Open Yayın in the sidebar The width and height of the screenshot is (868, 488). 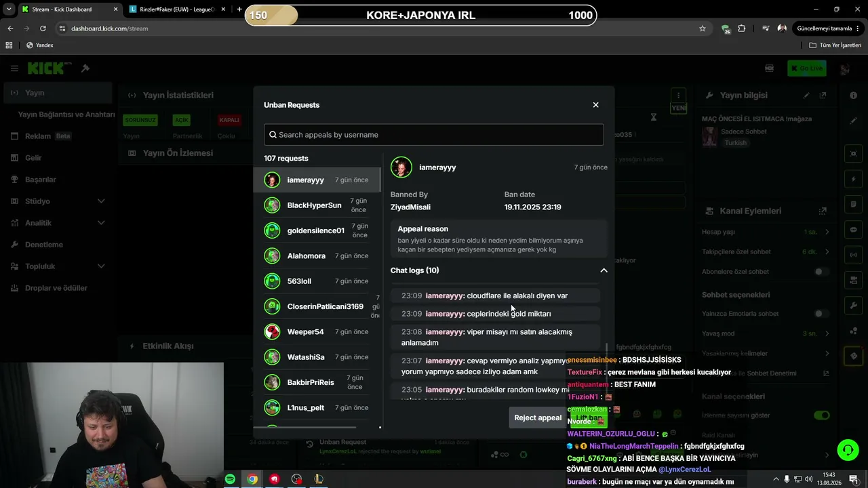[x=57, y=93]
